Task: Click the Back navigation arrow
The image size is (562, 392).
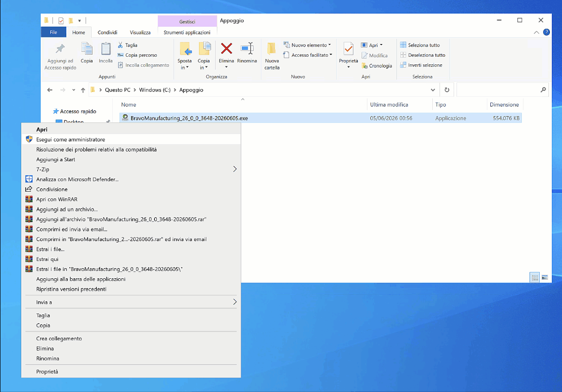Action: (50, 90)
